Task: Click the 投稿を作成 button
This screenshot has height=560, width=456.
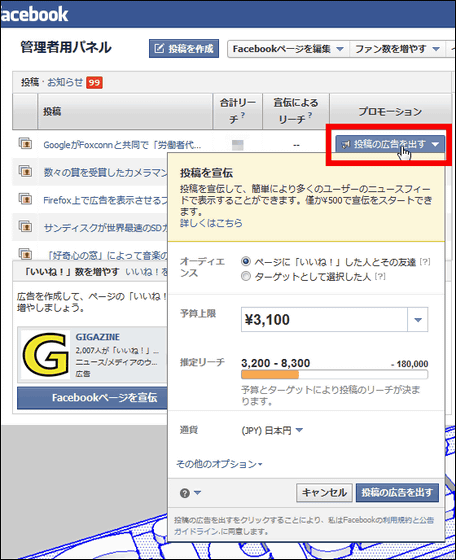Action: click(x=184, y=49)
